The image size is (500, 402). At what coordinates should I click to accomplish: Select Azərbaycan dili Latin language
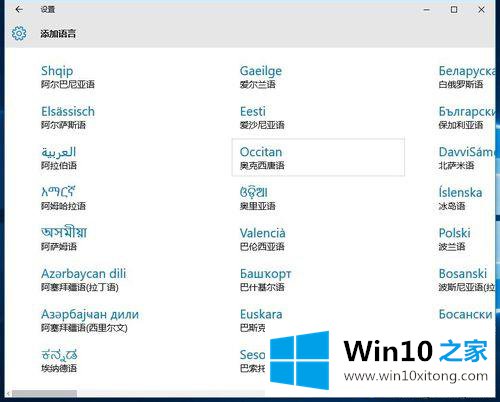[x=84, y=280]
